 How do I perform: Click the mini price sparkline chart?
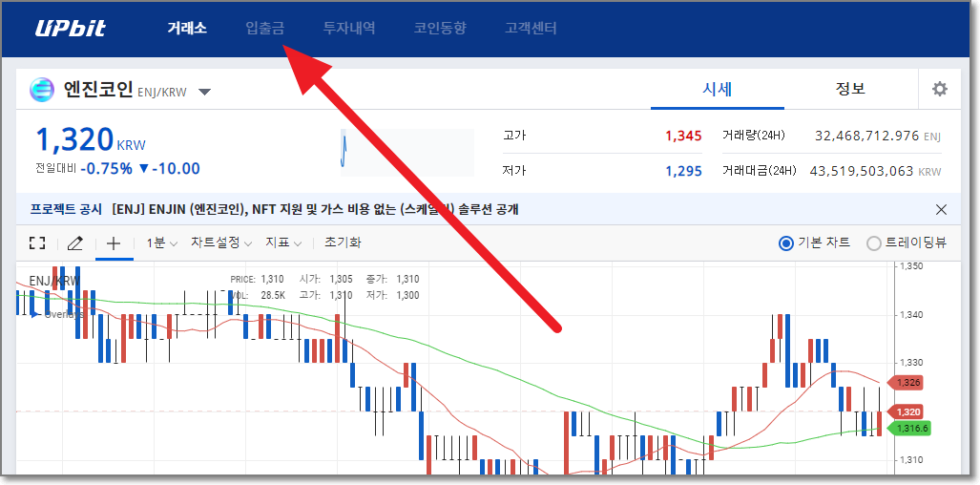pyautogui.click(x=407, y=153)
